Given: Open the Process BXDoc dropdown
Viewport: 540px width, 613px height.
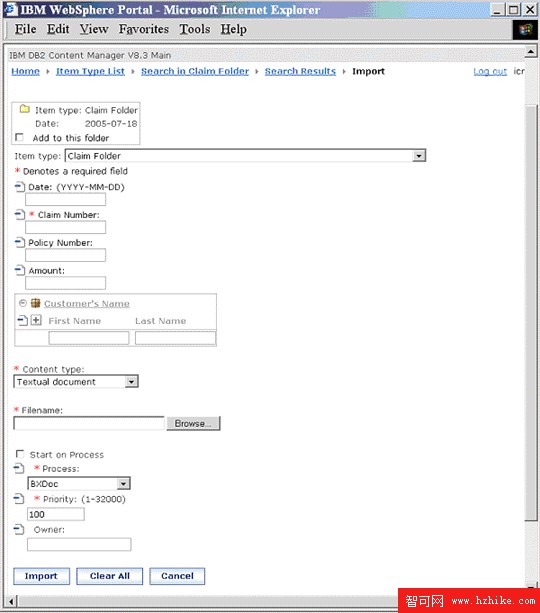Looking at the screenshot, I should 123,484.
